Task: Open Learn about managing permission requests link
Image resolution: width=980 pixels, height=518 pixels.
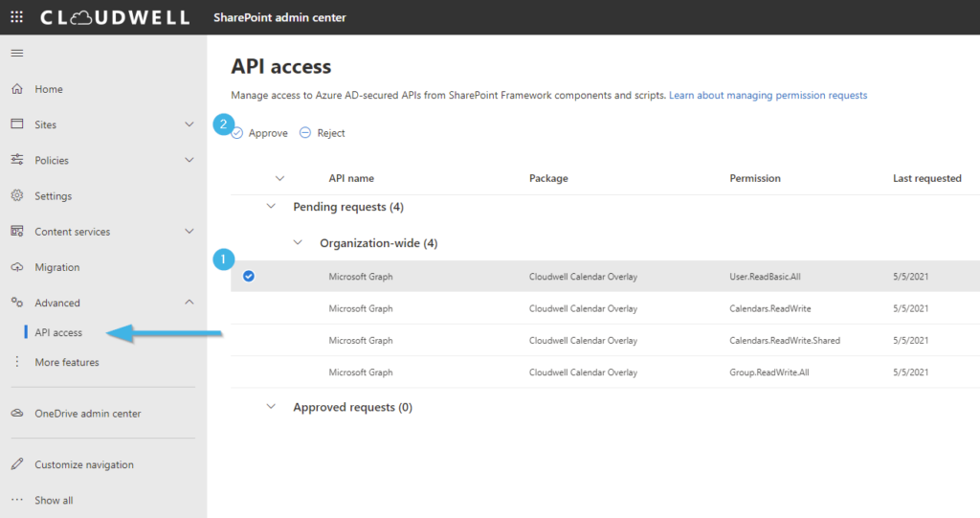Action: (768, 95)
